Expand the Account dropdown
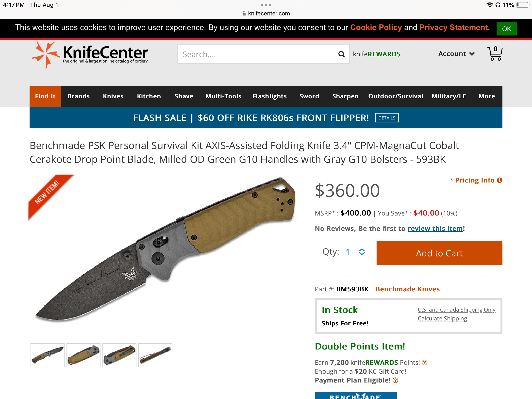Image resolution: width=532 pixels, height=399 pixels. coord(456,54)
